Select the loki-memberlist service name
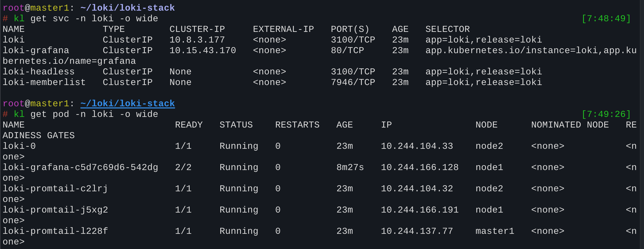This screenshot has height=249, width=644. (44, 82)
